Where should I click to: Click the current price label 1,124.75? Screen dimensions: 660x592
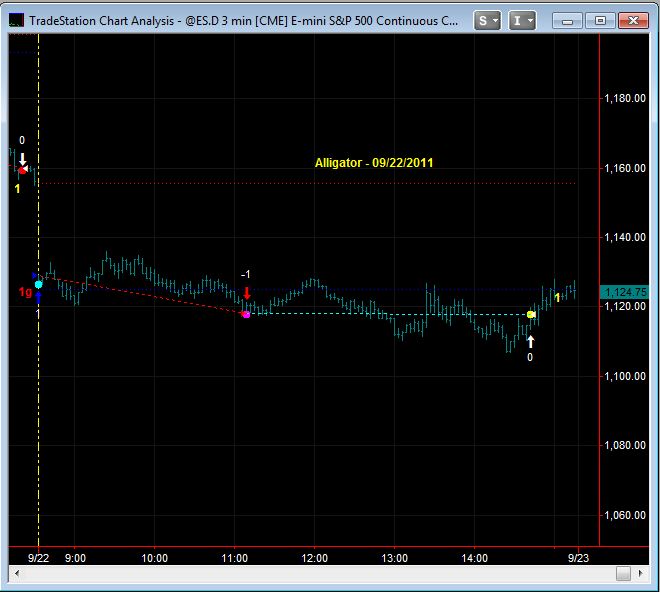pyautogui.click(x=627, y=291)
